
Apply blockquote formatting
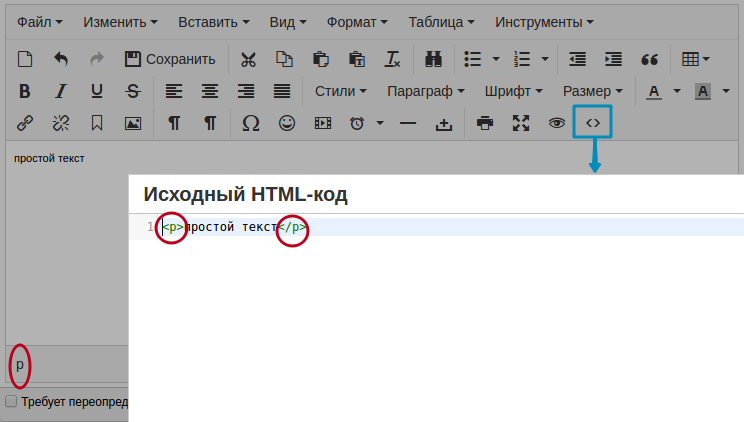click(x=650, y=59)
